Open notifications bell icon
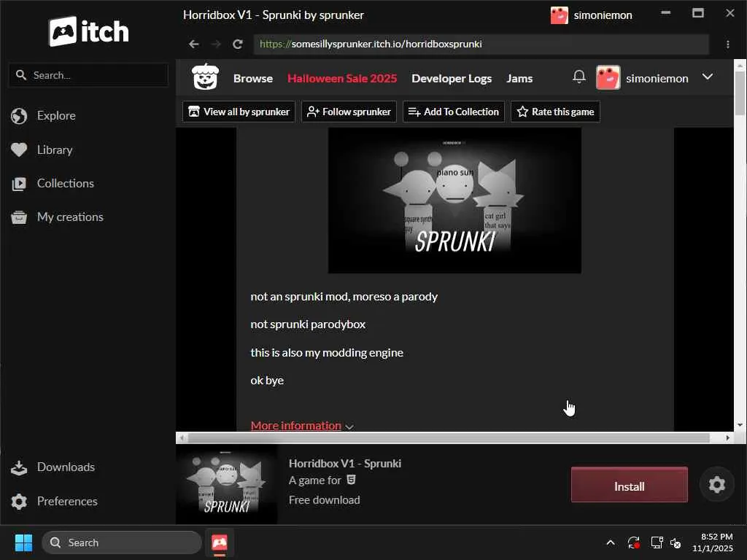The image size is (747, 560). point(578,76)
